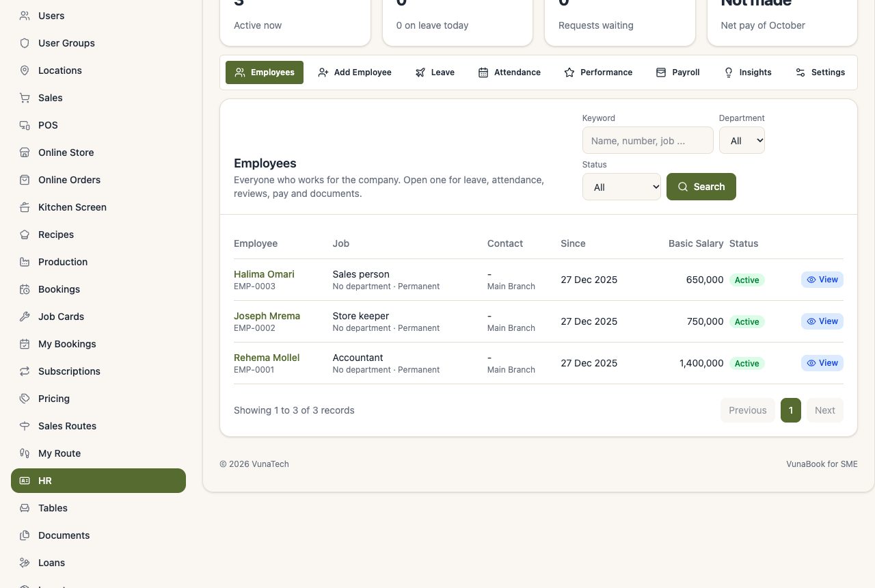Open the Status filter dropdown
The image size is (875, 588).
click(x=621, y=187)
